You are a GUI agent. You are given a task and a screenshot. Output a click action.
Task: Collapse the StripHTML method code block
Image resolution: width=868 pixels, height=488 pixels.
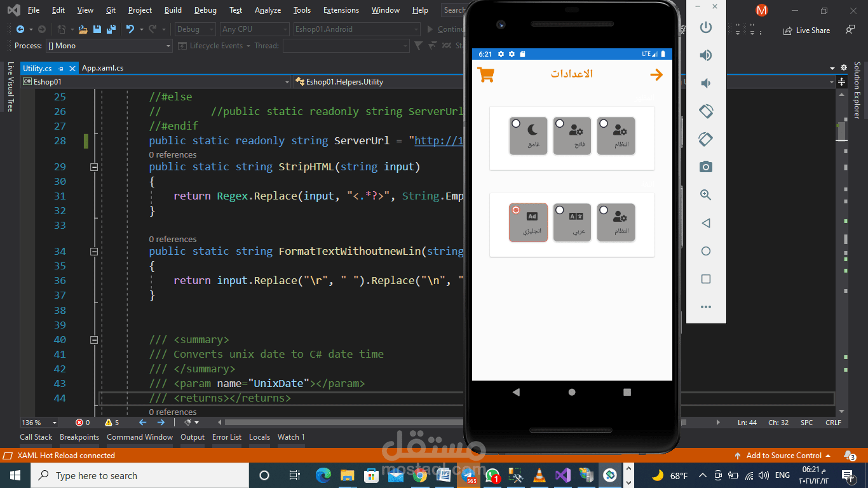[x=94, y=167]
